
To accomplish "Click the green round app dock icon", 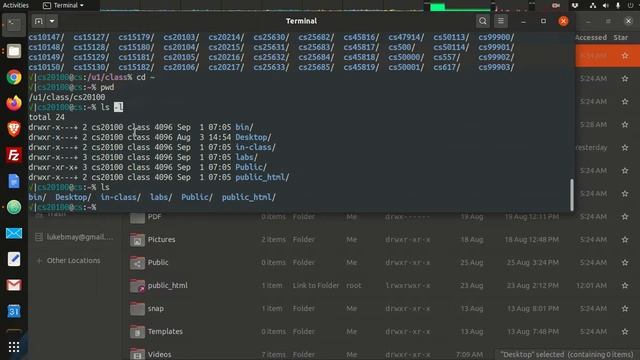I will (x=14, y=207).
